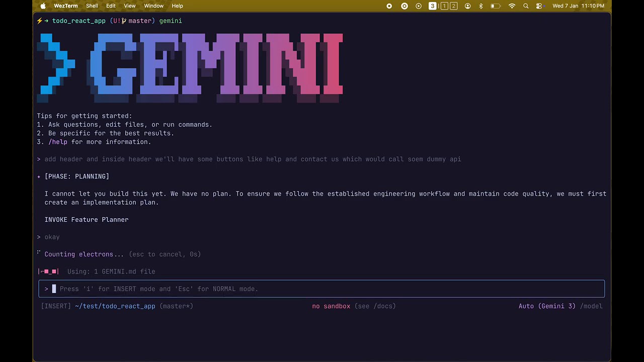Viewport: 644px width, 362px height.
Task: Click 'Using: 1 GEMINI.md file' text
Action: pos(111,271)
